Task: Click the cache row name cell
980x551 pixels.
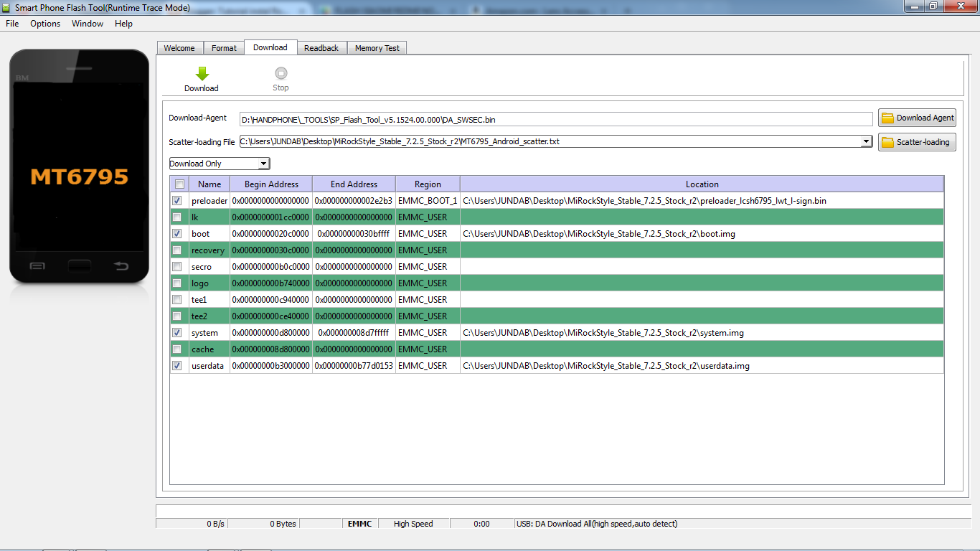Action: (209, 349)
